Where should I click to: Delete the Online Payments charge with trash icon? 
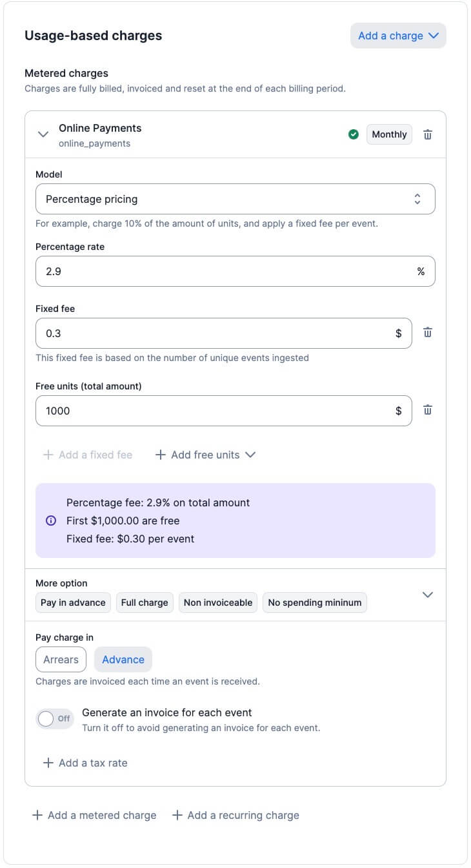point(428,134)
